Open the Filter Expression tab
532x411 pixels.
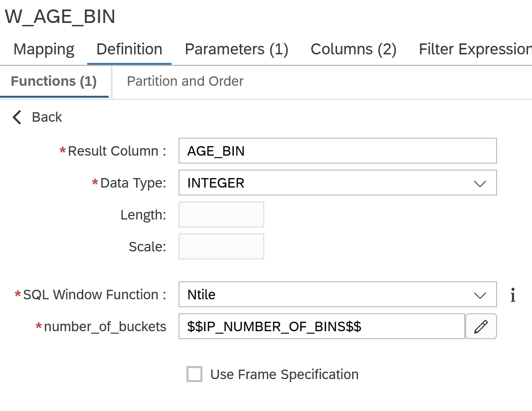click(475, 49)
